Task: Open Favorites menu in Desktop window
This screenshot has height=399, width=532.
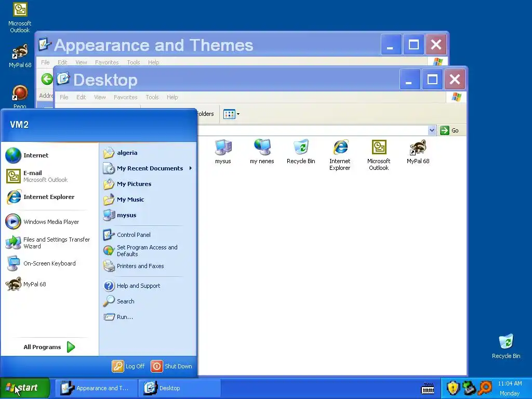Action: [126, 97]
